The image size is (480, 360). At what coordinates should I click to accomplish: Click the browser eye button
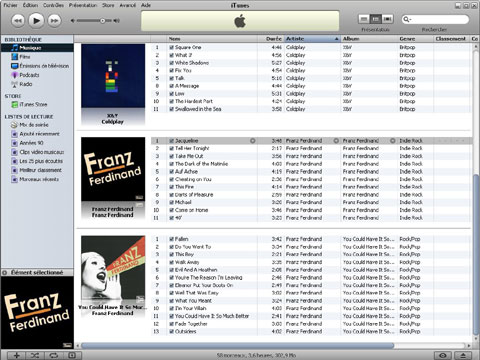click(x=443, y=355)
